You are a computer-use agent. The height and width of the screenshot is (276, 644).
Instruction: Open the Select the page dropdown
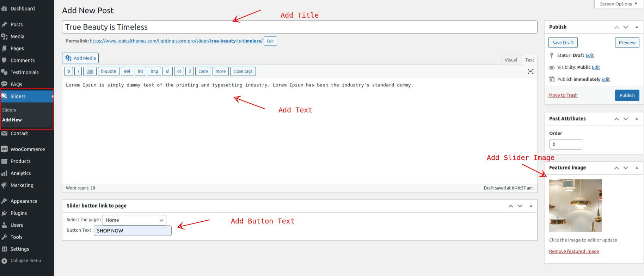point(134,220)
